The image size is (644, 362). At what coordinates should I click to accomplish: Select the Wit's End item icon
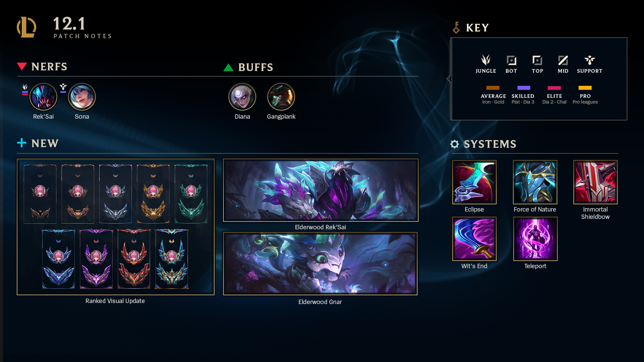pyautogui.click(x=474, y=239)
